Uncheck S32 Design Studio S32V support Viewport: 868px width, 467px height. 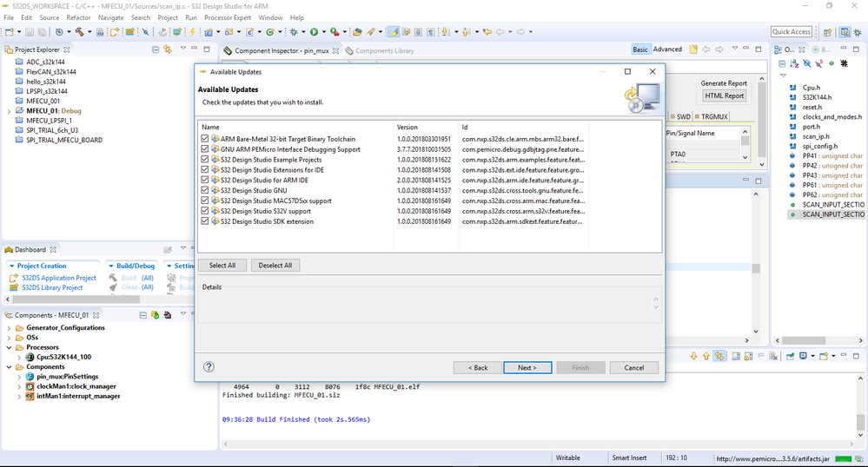tap(205, 211)
